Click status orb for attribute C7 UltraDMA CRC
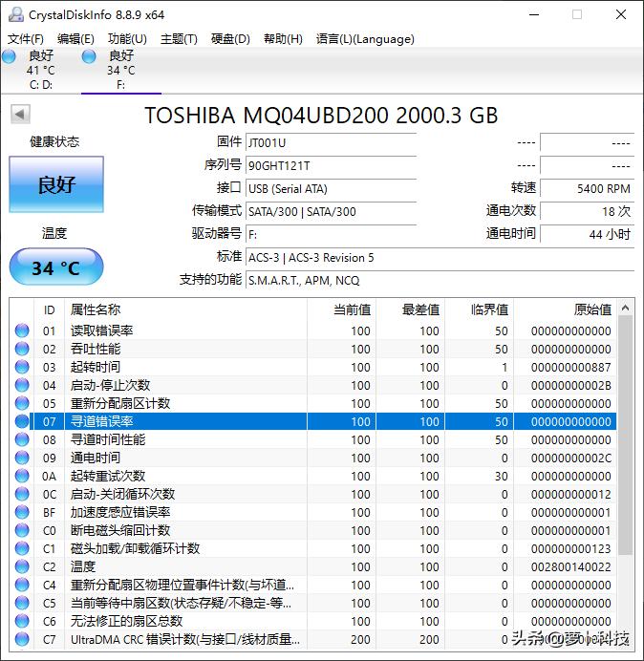The height and width of the screenshot is (661, 644). (x=22, y=639)
